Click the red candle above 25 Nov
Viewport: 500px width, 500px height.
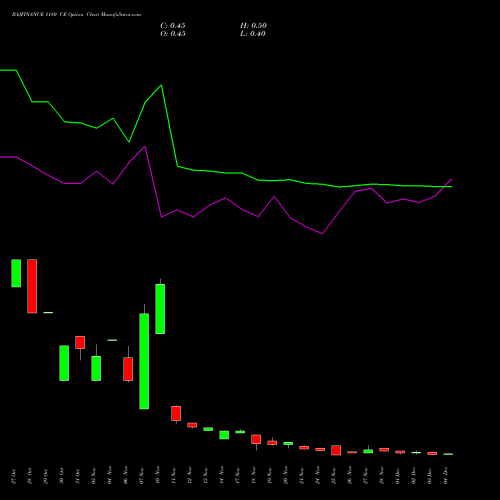[336, 450]
